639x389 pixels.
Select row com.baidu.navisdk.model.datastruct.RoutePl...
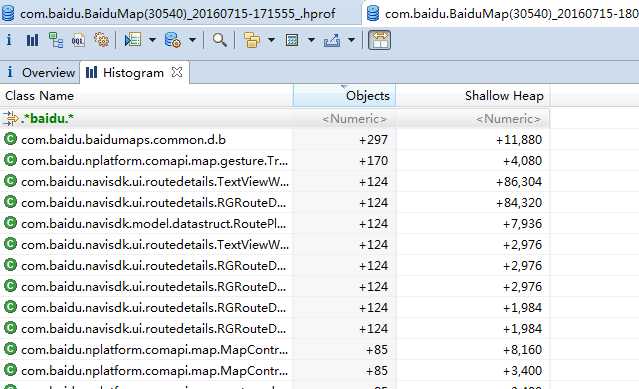tap(275, 224)
